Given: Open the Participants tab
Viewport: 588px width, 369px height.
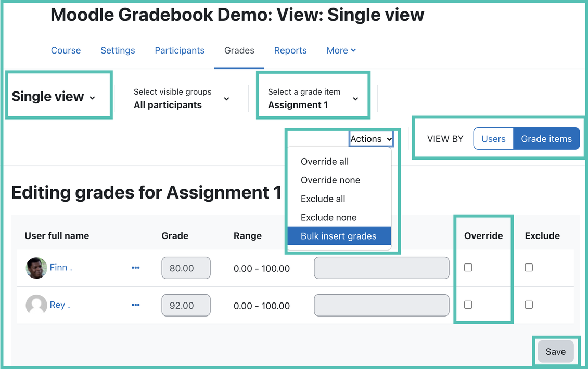Looking at the screenshot, I should click(x=180, y=50).
